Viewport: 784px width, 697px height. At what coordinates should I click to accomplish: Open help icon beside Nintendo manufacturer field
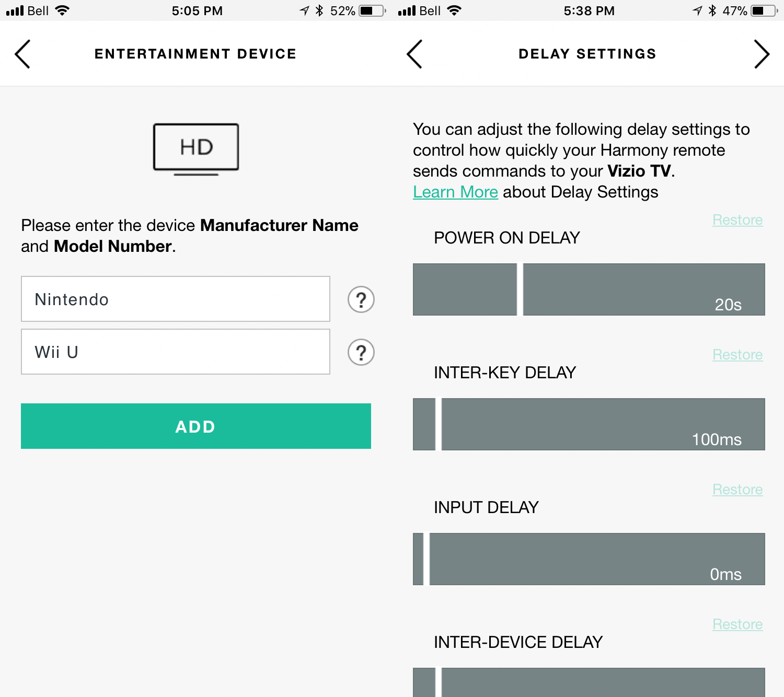361,299
